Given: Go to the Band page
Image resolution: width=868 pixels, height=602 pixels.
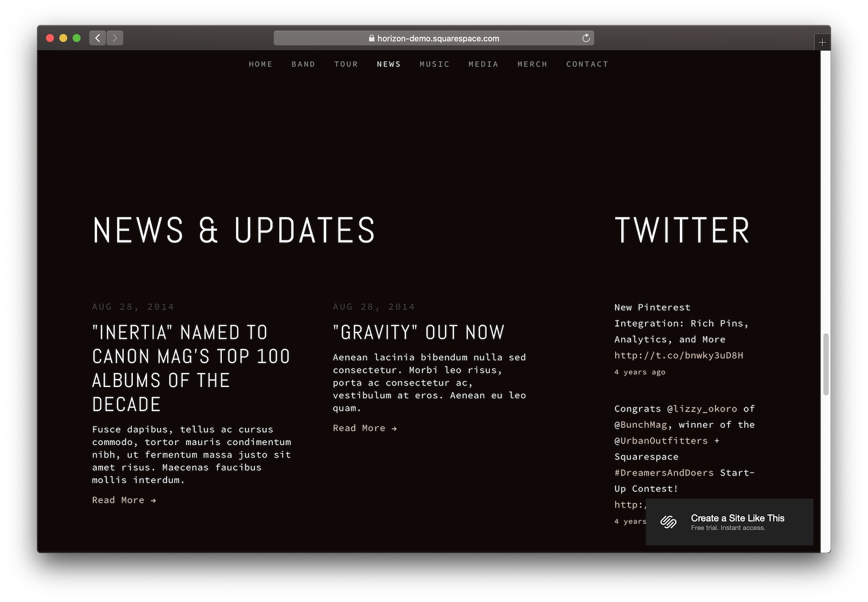Looking at the screenshot, I should pyautogui.click(x=303, y=64).
